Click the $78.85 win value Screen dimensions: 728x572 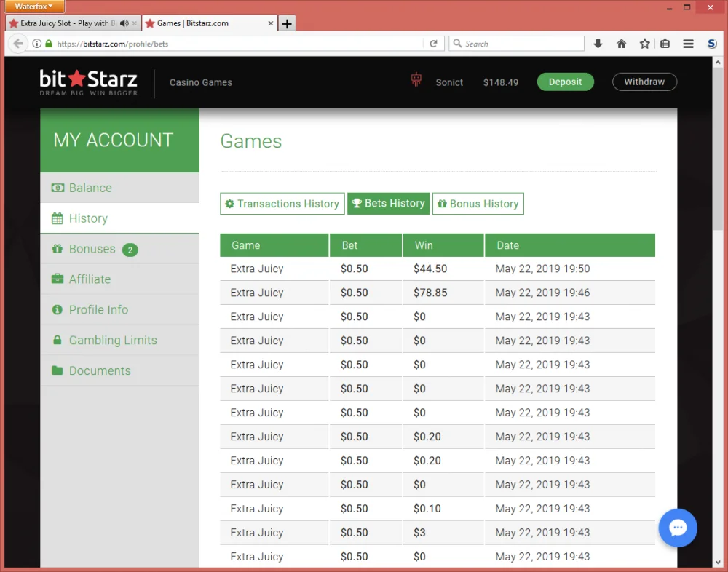pos(430,293)
